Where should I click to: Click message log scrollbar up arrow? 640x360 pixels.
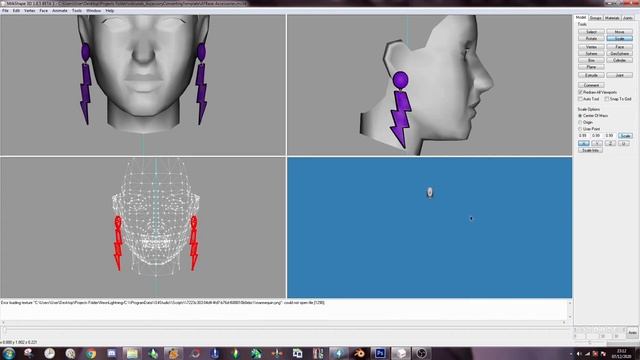570,303
